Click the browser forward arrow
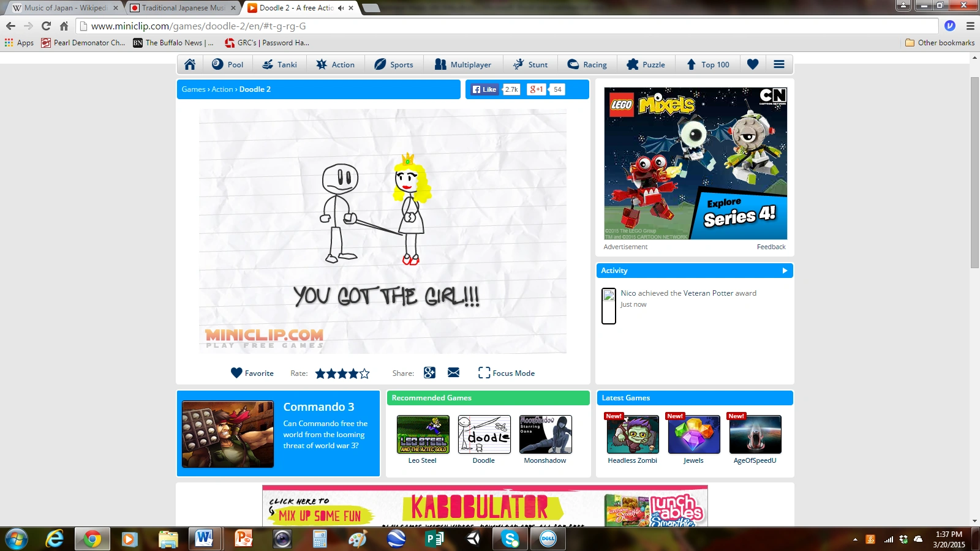This screenshot has height=551, width=980. 28,26
